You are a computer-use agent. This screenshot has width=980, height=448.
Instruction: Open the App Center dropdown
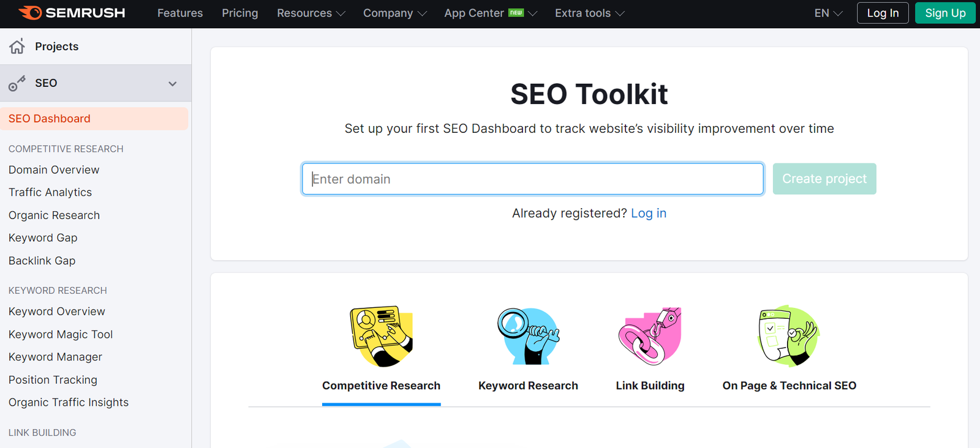coord(491,13)
